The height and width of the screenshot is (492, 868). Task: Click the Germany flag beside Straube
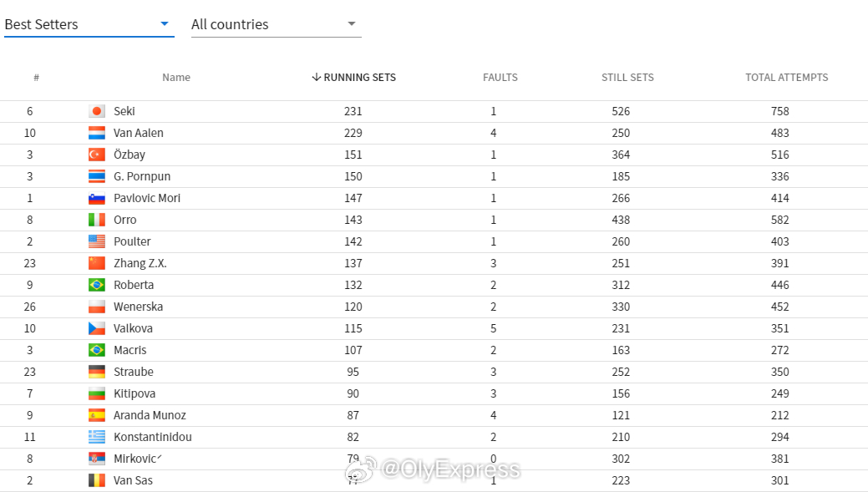coord(97,372)
